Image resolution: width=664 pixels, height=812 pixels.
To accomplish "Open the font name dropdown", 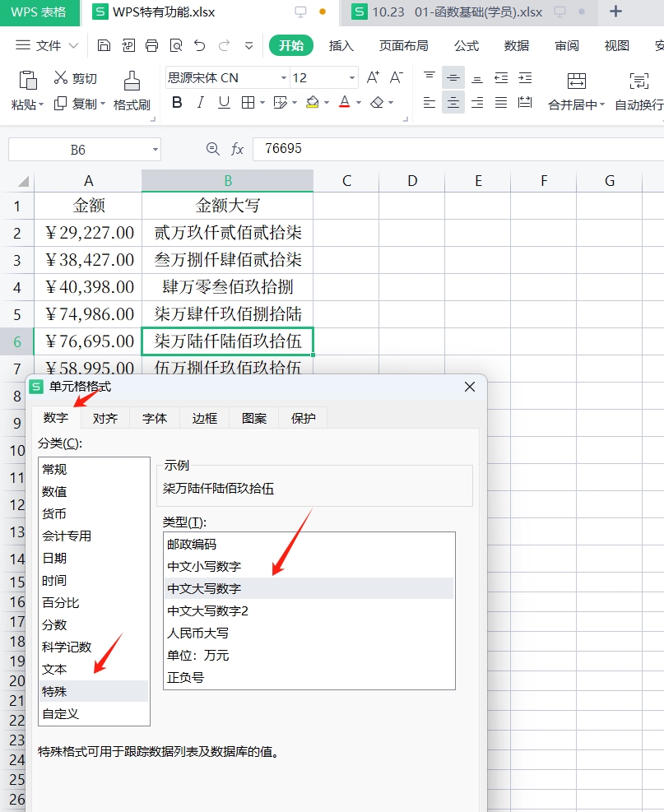I will tap(284, 78).
